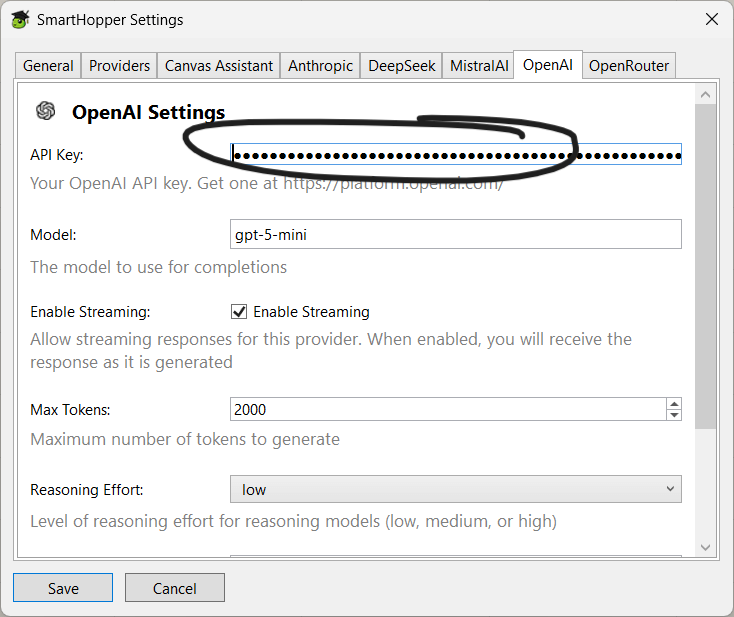Open the DeepSeek tab
This screenshot has height=617, width=734.
tap(402, 66)
